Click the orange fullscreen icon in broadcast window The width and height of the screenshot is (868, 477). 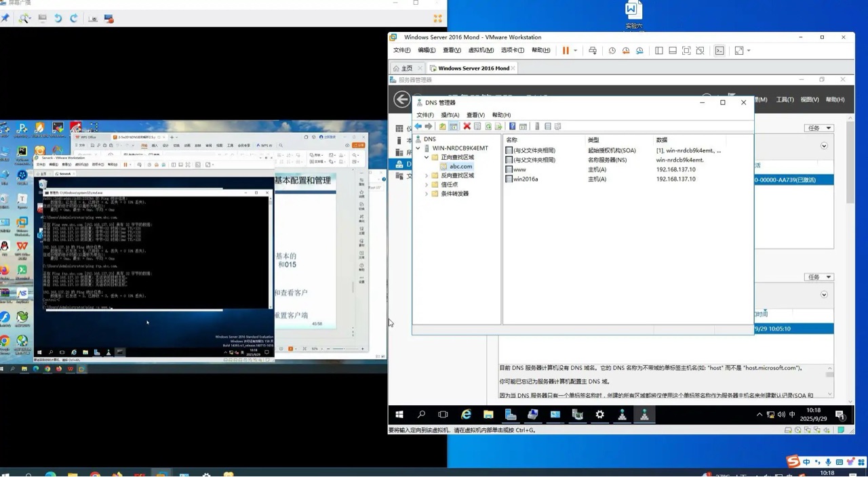pyautogui.click(x=437, y=18)
